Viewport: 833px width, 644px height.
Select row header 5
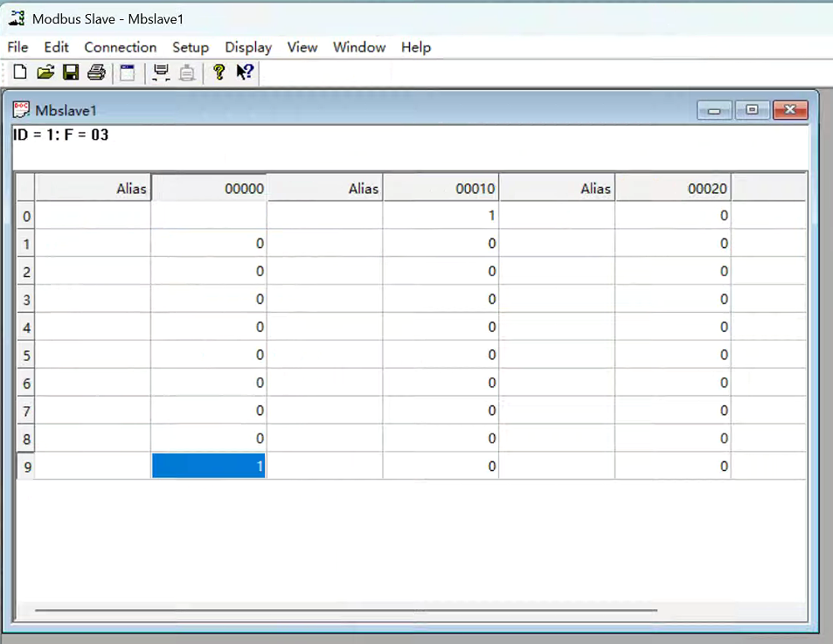[26, 355]
